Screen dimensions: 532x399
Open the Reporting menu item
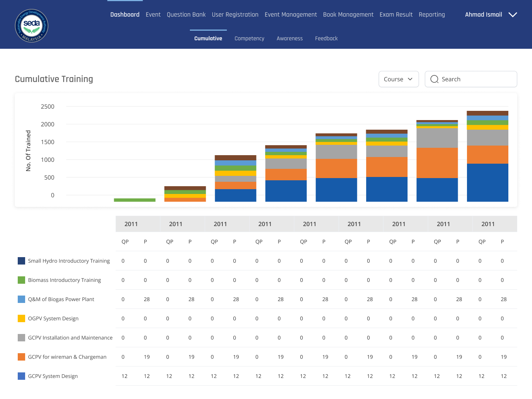coord(432,14)
